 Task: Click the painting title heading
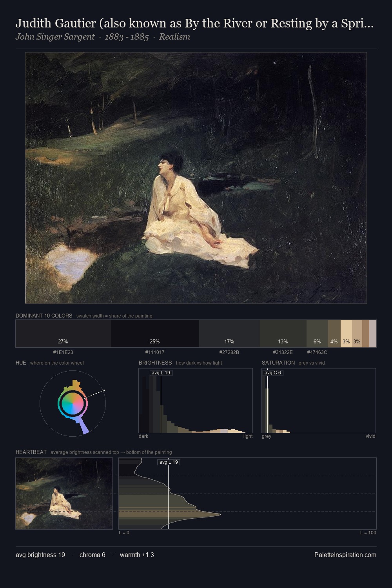point(194,24)
